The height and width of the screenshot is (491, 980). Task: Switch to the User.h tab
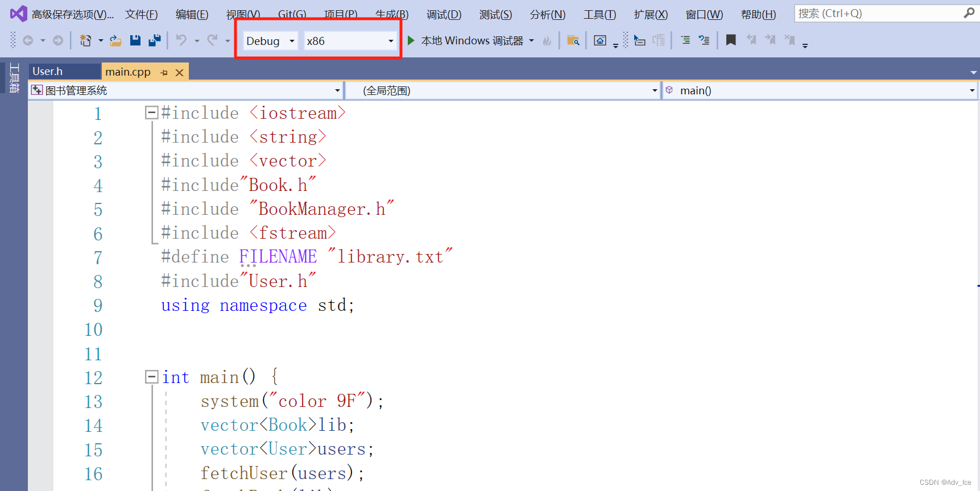tap(64, 72)
